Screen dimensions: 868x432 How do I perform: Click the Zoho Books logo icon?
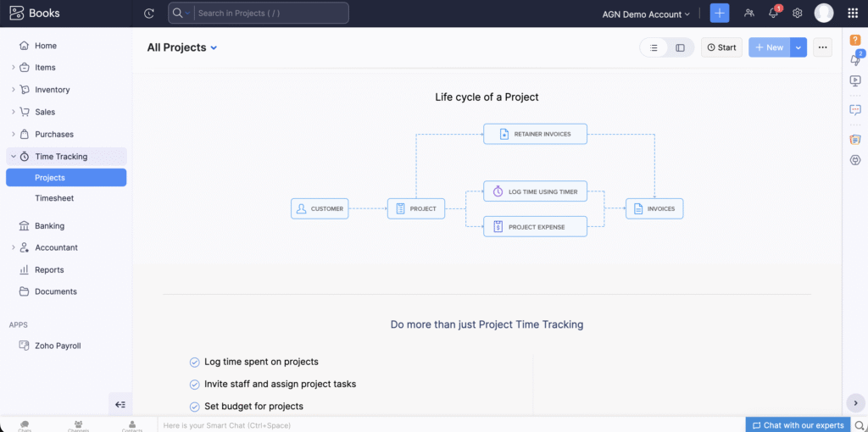[x=17, y=14]
